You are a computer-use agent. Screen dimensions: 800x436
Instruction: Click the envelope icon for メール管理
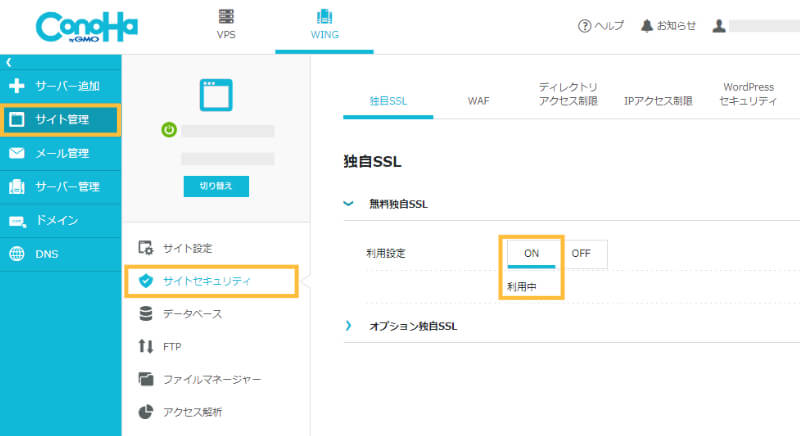(x=17, y=153)
